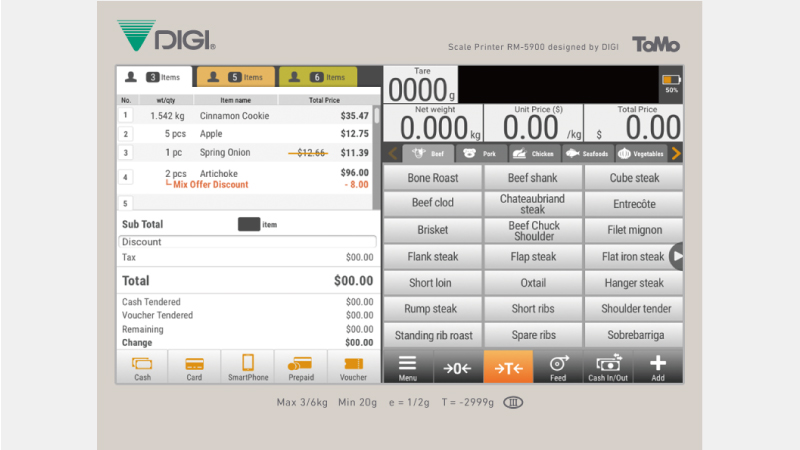Viewport: 800px width, 450px height.
Task: Choose the Filet mignon item
Action: 633,230
